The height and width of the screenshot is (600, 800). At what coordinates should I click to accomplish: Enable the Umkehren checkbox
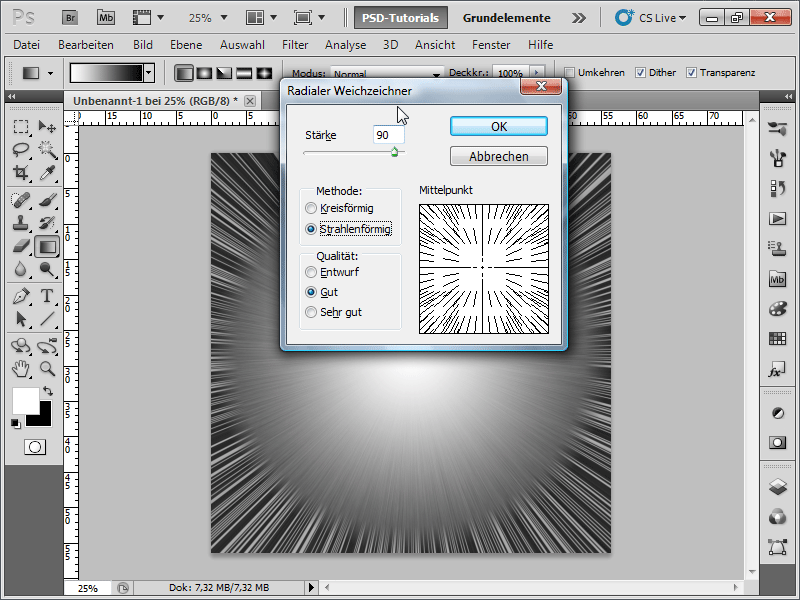[570, 72]
